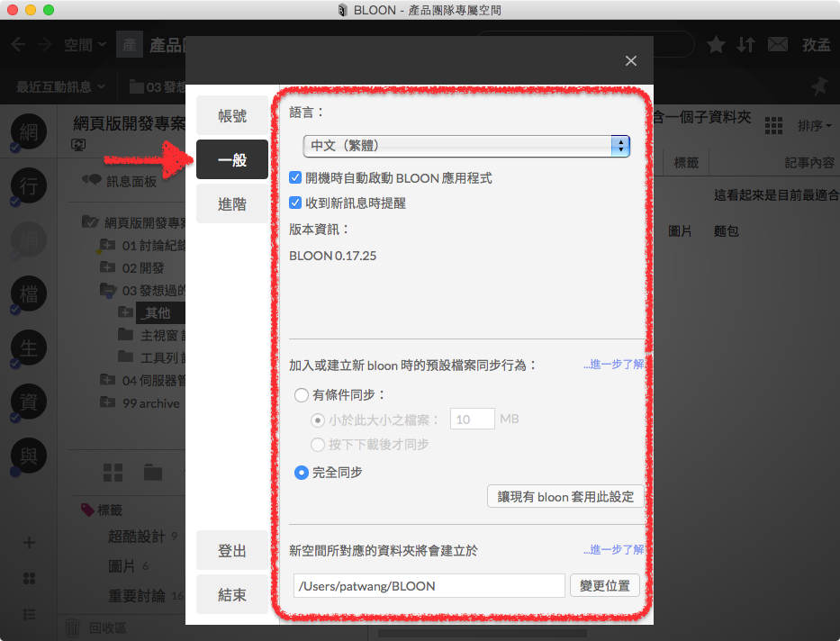840x641 pixels.
Task: Click the /Users/patwang/BLOON path field
Action: (x=429, y=586)
